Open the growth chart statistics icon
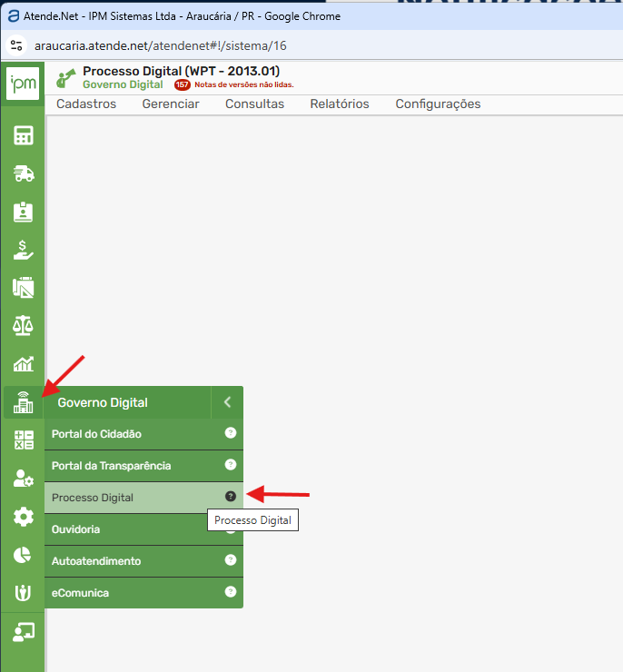 [23, 364]
